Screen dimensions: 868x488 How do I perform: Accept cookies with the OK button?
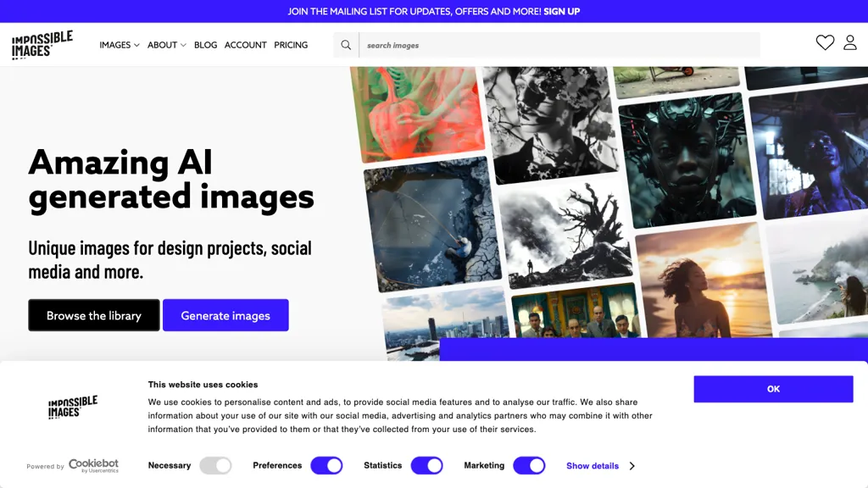pos(773,389)
